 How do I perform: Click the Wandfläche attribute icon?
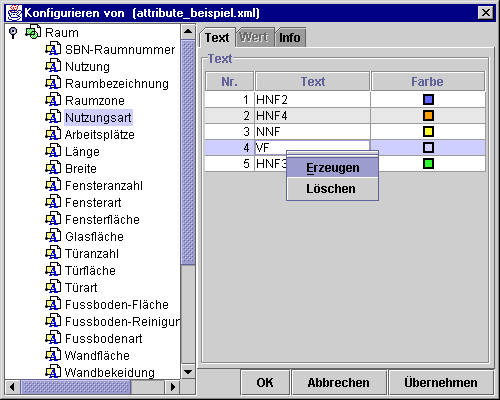coord(53,355)
